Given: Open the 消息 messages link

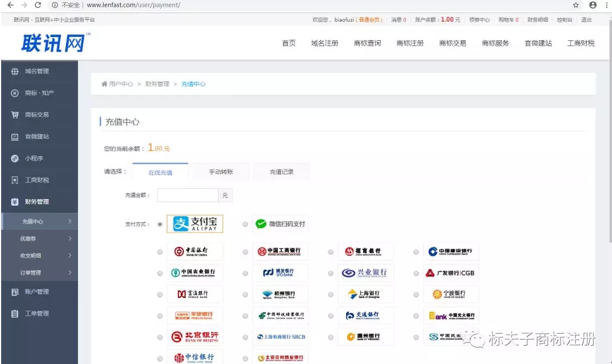Looking at the screenshot, I should tap(399, 19).
